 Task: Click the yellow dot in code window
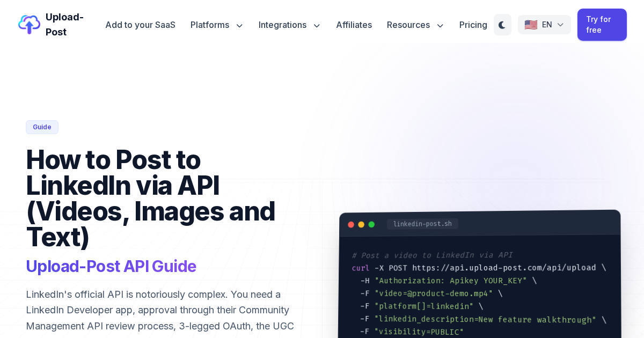(361, 225)
